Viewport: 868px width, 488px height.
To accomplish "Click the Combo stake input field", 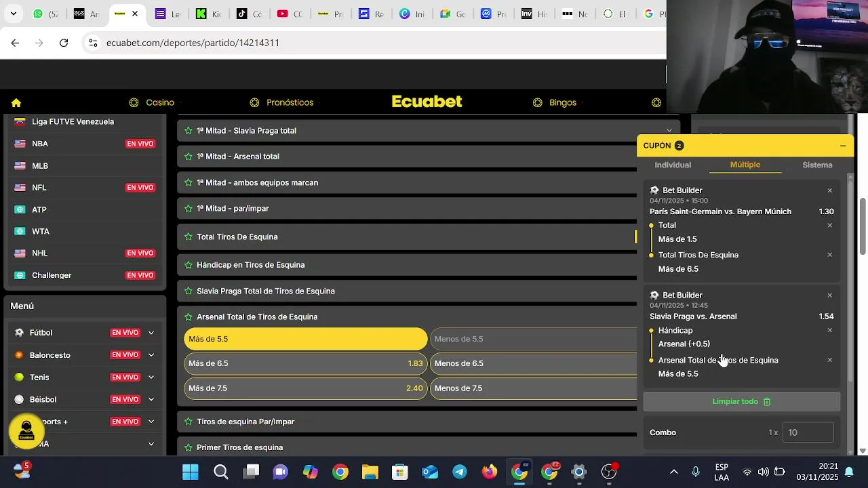I will tap(808, 432).
